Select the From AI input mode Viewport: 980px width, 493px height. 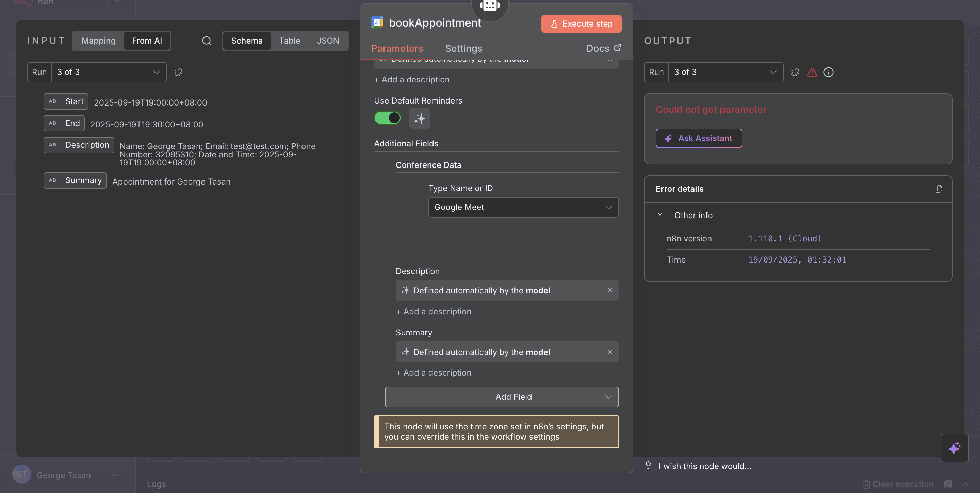(147, 41)
